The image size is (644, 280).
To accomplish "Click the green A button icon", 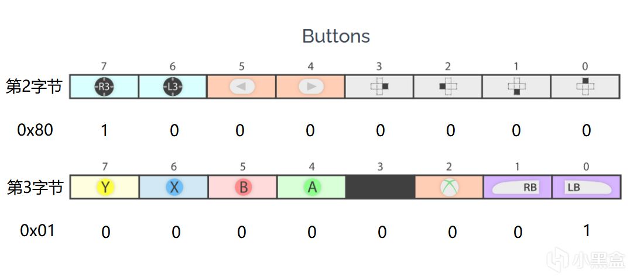I will pyautogui.click(x=311, y=187).
